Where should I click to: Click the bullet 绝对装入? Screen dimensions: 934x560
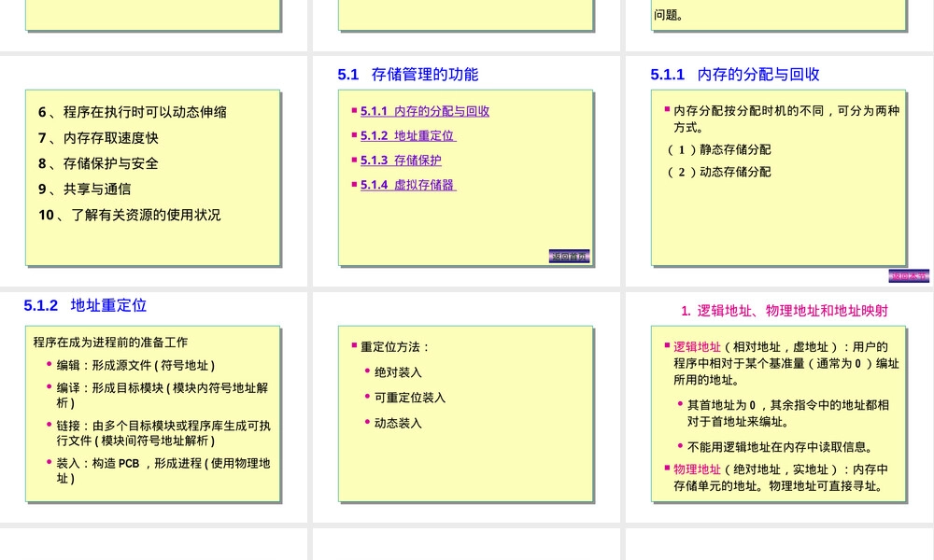[x=398, y=372]
